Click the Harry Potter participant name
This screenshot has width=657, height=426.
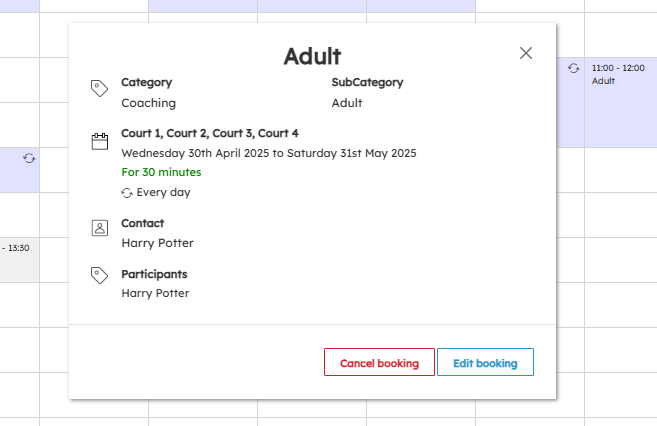tap(155, 293)
